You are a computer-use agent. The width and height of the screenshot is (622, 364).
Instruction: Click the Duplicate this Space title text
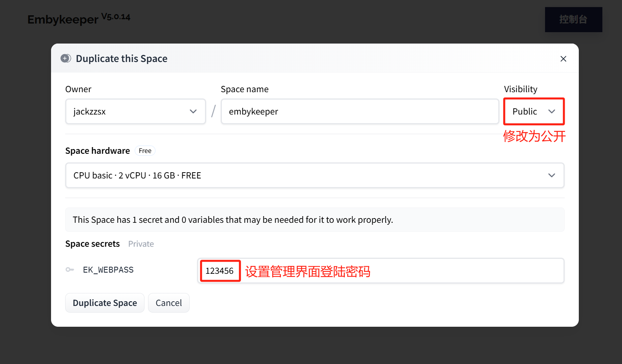click(x=121, y=58)
